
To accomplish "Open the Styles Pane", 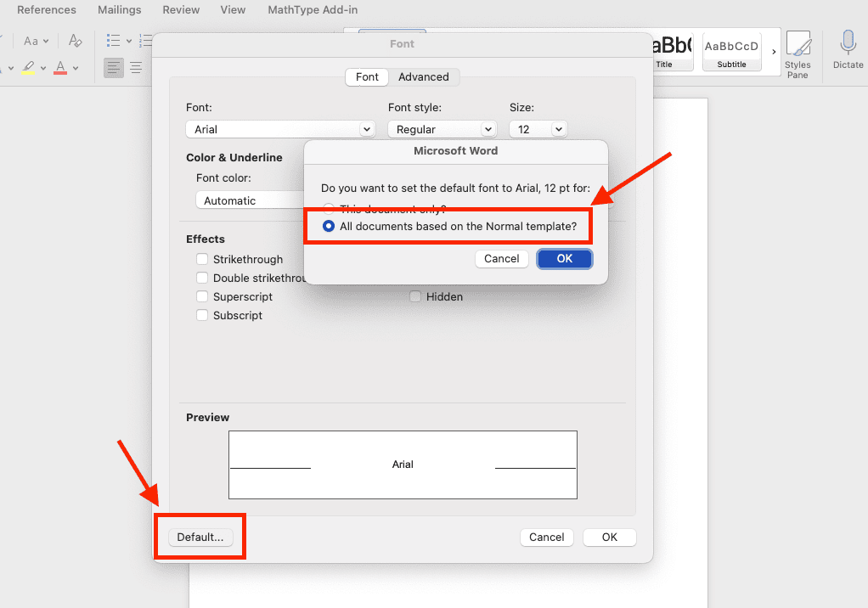I will [x=798, y=54].
